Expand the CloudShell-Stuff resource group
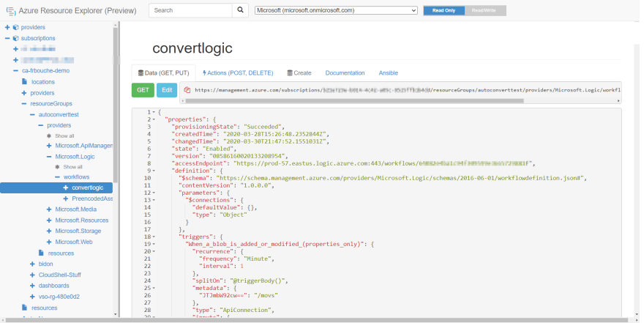This screenshot has height=323, width=644. pos(32,275)
